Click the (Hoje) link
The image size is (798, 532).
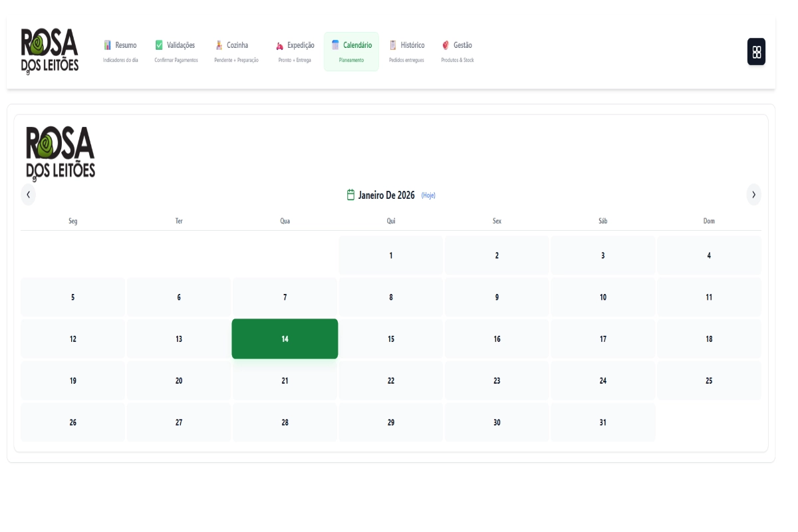(428, 196)
